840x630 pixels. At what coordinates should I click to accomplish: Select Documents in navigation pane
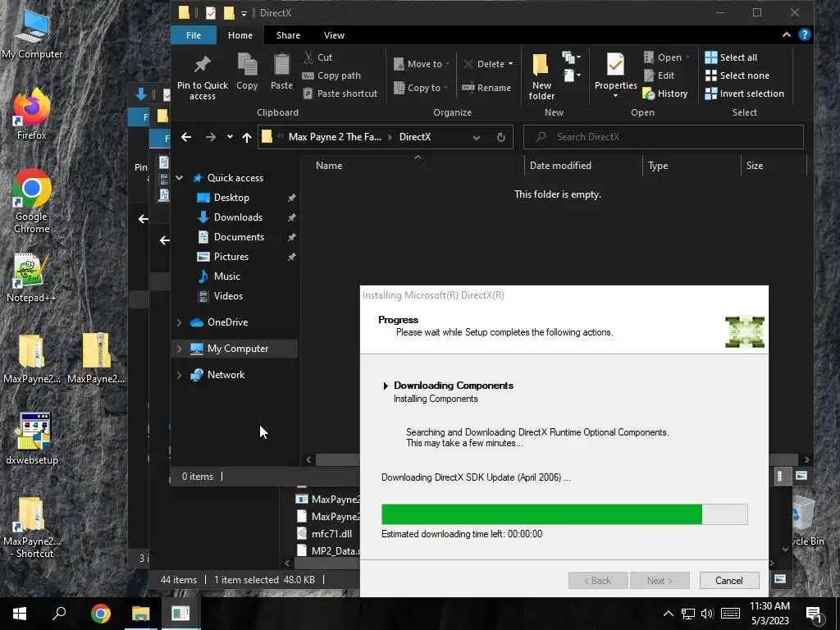(x=239, y=237)
